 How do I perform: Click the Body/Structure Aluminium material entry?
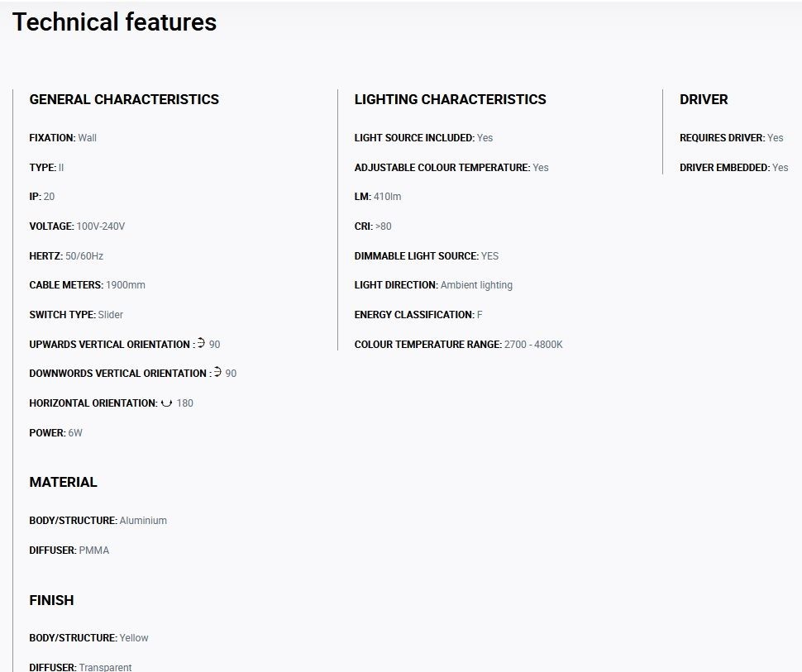click(x=98, y=520)
